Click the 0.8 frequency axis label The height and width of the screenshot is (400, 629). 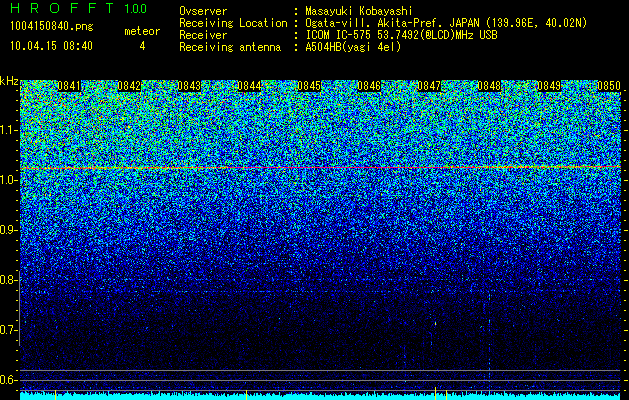[8, 280]
